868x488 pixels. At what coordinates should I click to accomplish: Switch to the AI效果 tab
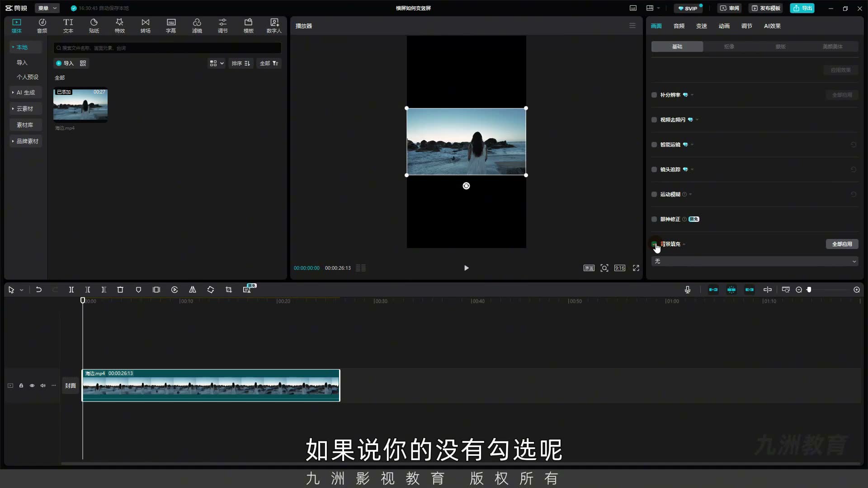pyautogui.click(x=772, y=26)
